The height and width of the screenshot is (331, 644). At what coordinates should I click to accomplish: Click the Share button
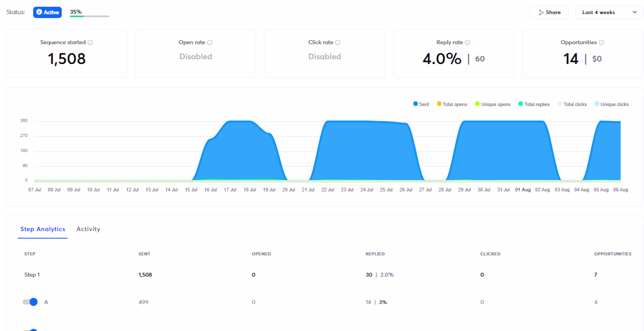pyautogui.click(x=549, y=12)
